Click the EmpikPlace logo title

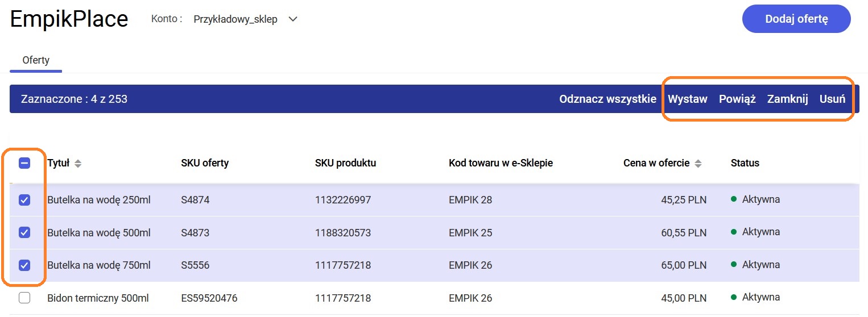coord(69,19)
